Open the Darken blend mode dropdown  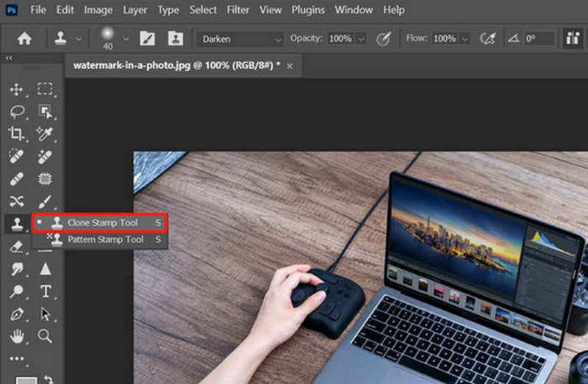pyautogui.click(x=240, y=39)
